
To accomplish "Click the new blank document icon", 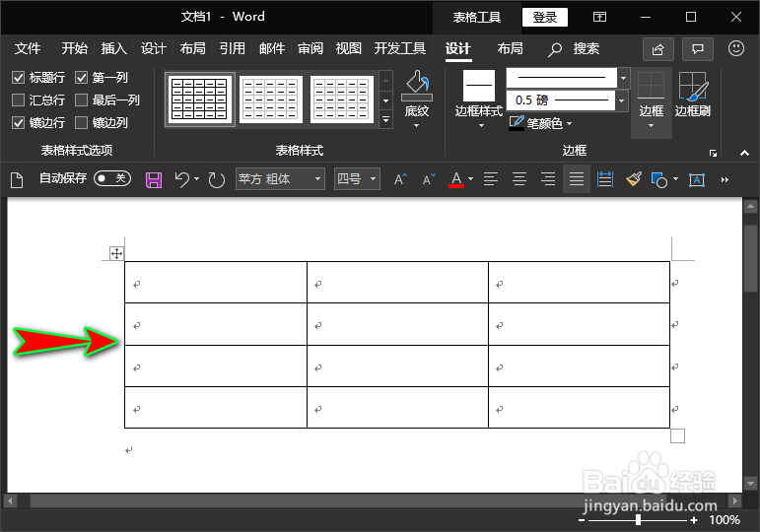I will coord(17,179).
